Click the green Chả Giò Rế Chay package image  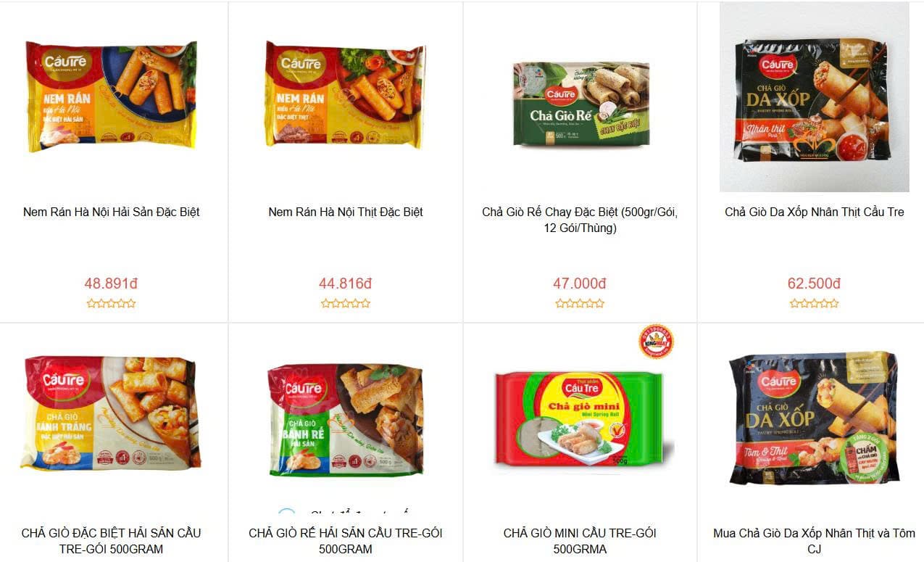tap(580, 104)
